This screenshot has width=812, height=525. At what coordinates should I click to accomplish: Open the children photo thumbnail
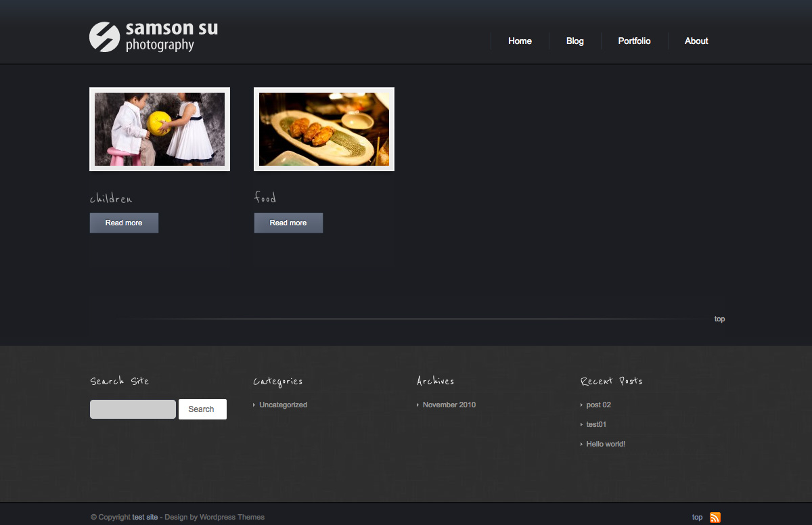(160, 129)
